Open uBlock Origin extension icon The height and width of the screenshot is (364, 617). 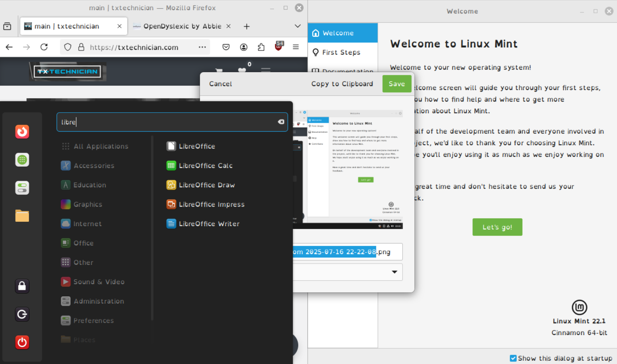pyautogui.click(x=279, y=46)
